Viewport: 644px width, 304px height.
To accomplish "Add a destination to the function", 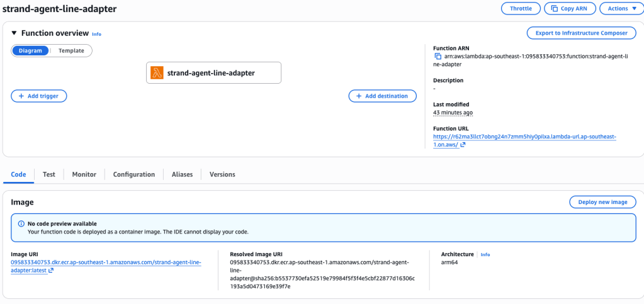I will 382,96.
